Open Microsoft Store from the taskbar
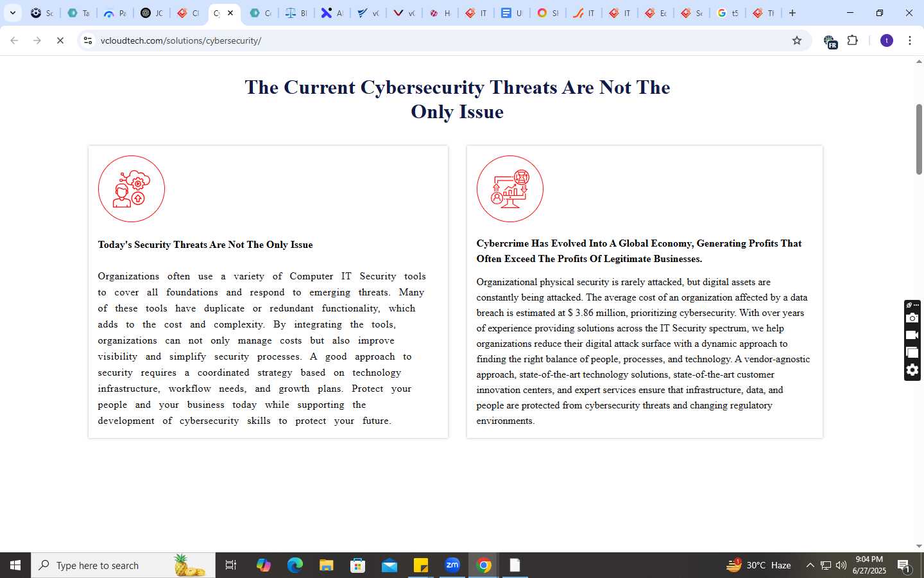Viewport: 924px width, 578px height. click(357, 565)
